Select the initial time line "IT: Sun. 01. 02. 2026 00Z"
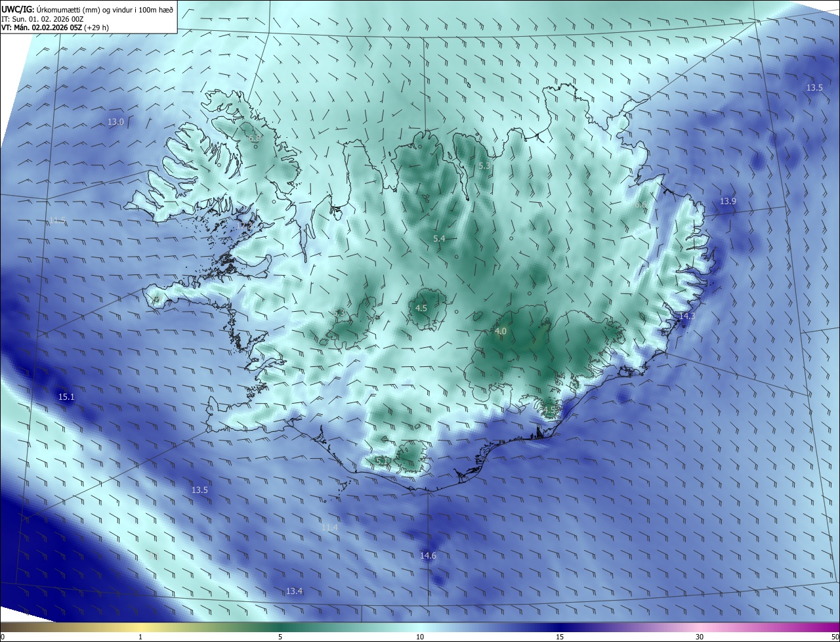The height and width of the screenshot is (642, 840). click(43, 19)
